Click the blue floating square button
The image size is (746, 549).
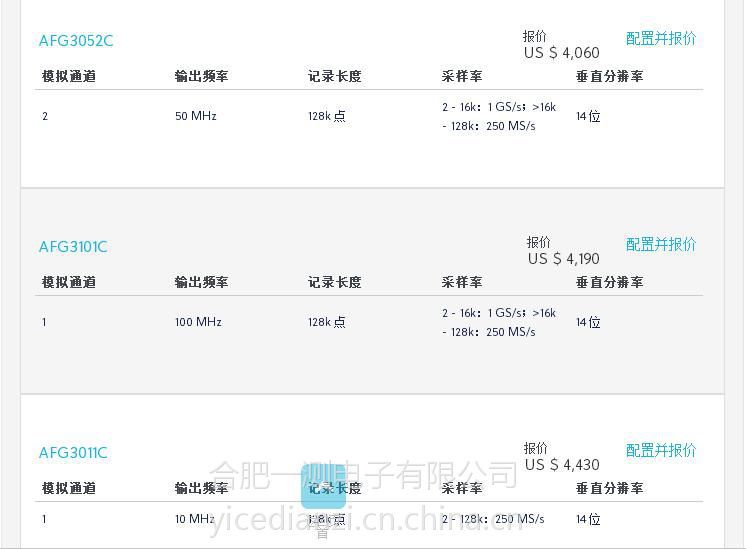[324, 486]
